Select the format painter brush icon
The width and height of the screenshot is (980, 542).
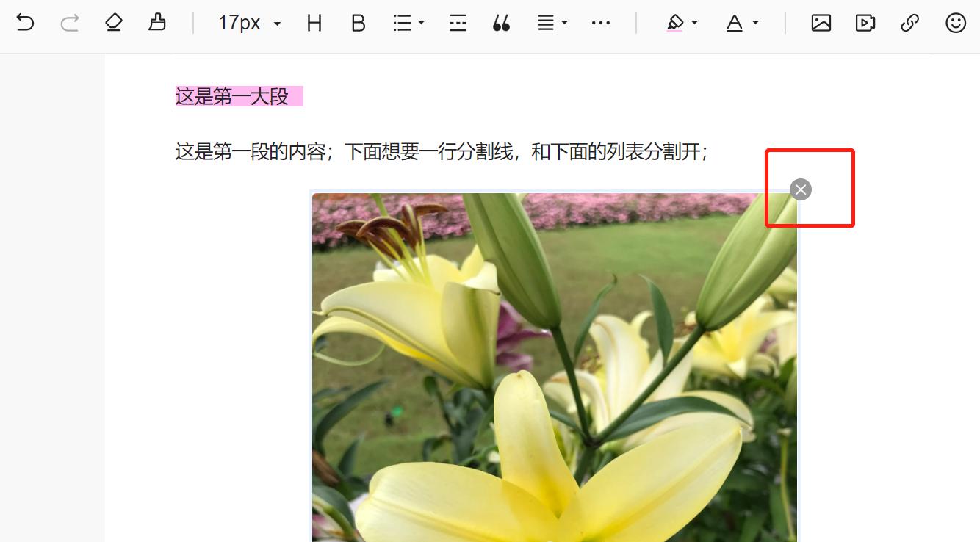point(156,23)
